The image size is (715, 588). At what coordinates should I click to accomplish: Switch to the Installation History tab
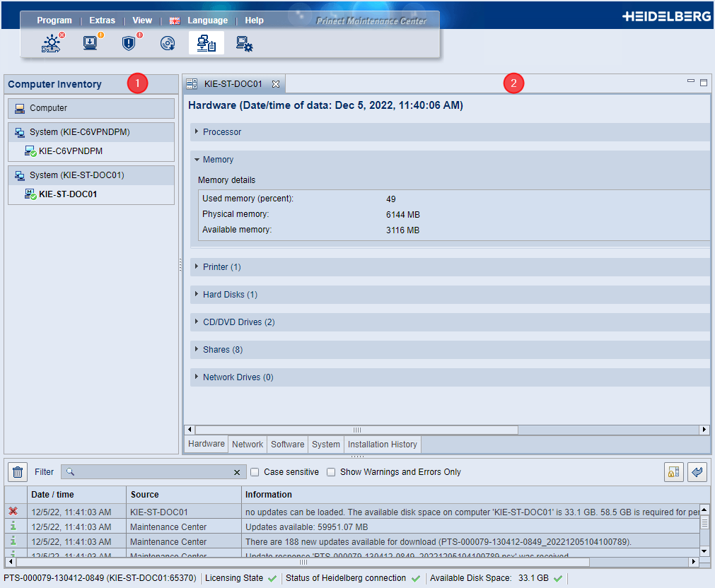382,445
